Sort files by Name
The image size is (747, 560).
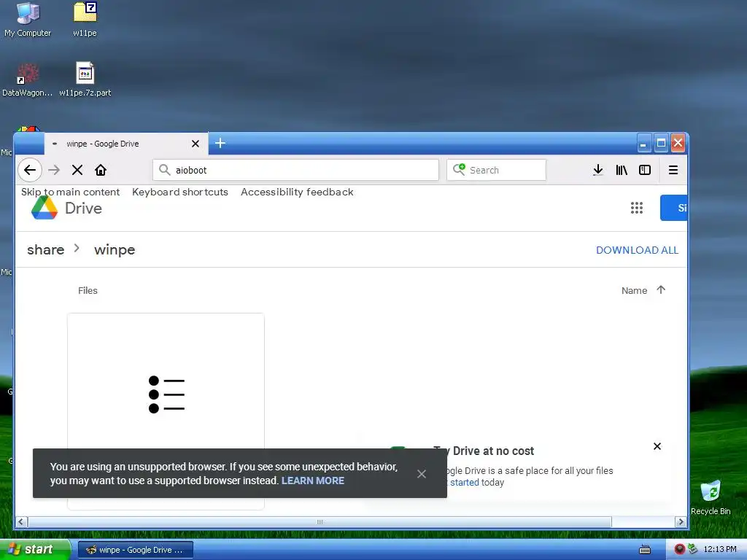coord(634,290)
